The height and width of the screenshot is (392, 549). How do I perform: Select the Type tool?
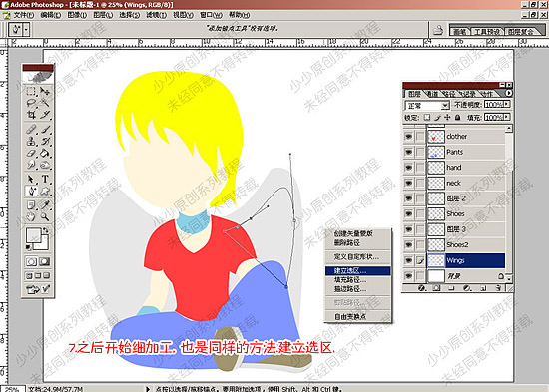[45, 179]
